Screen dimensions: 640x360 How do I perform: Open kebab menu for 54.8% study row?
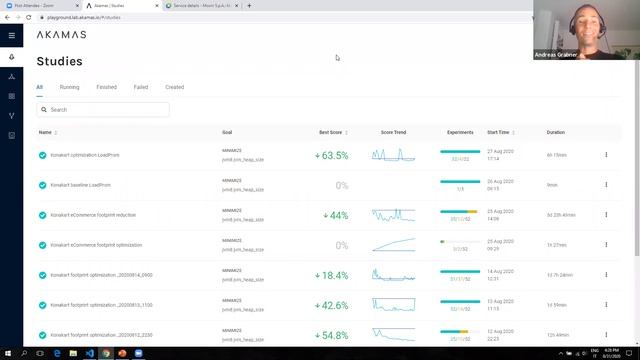click(606, 335)
